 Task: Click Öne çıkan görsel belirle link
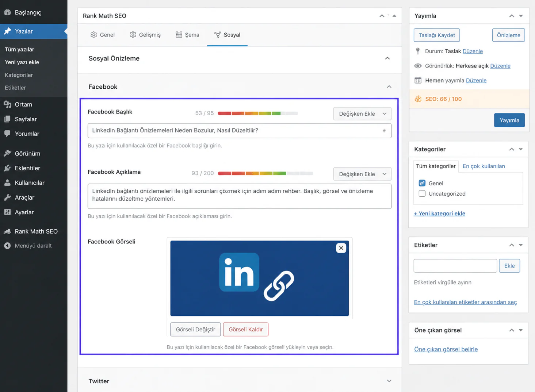[x=446, y=349]
